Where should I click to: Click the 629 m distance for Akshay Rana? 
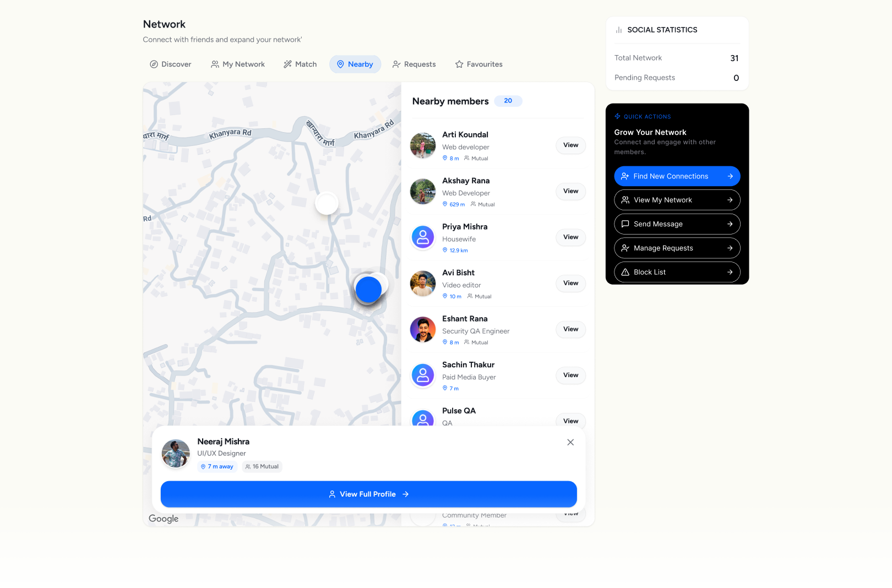(454, 205)
